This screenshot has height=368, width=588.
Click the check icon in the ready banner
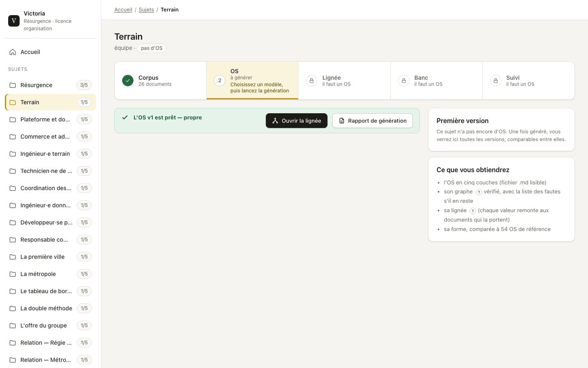point(125,117)
